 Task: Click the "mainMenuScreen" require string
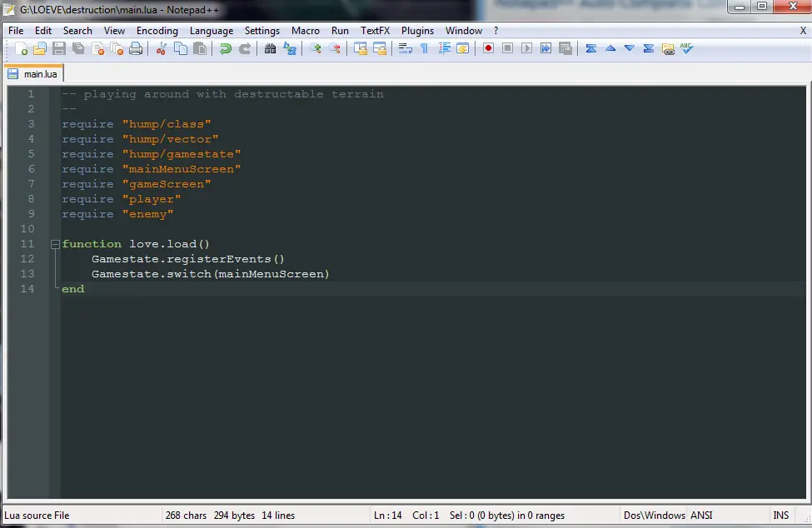(182, 169)
